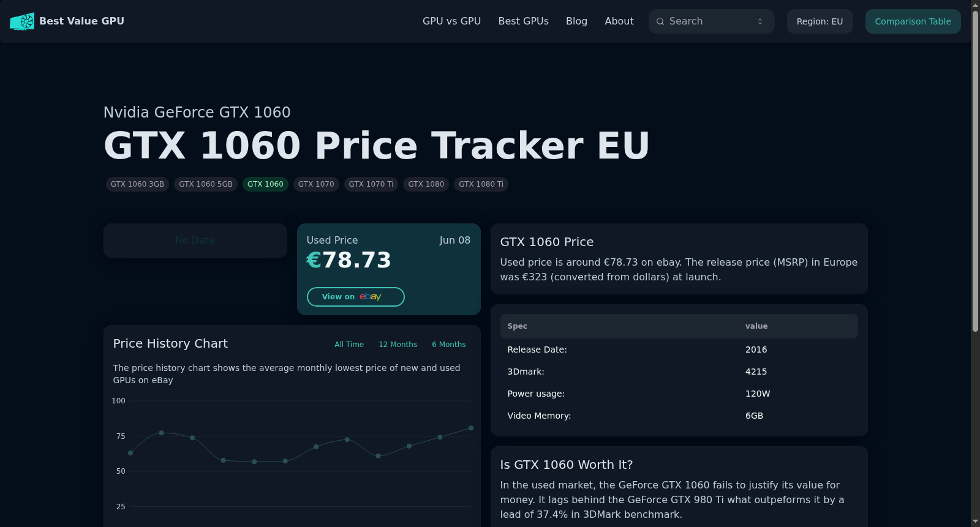Select the GTX 1060 3GB tag
980x527 pixels.
137,184
